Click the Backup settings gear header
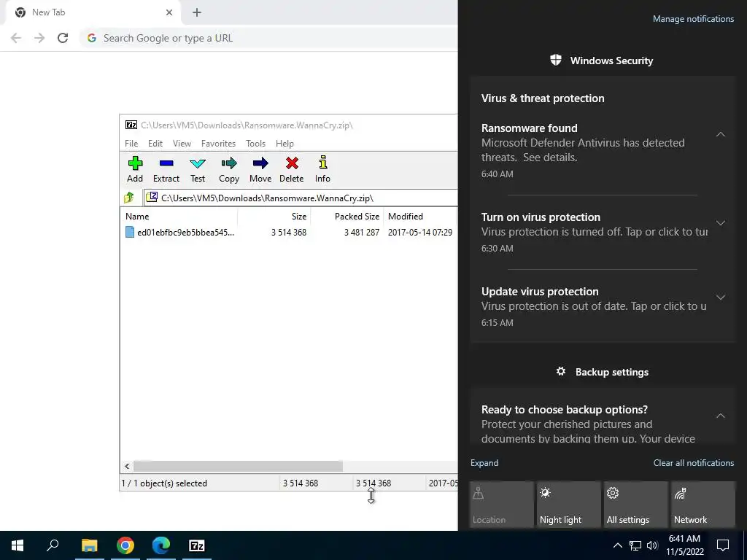 602,372
